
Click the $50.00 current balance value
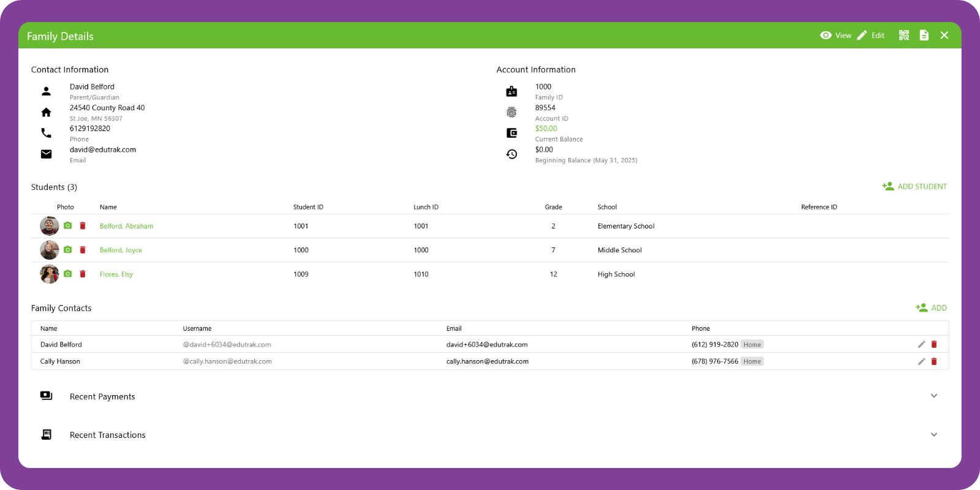tap(546, 129)
